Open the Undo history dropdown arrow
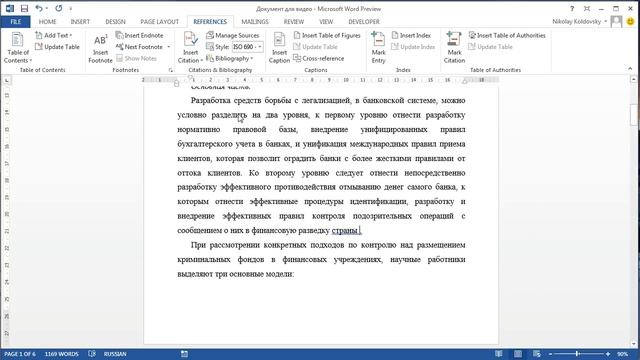Screen dimensions: 640x360 point(47,9)
